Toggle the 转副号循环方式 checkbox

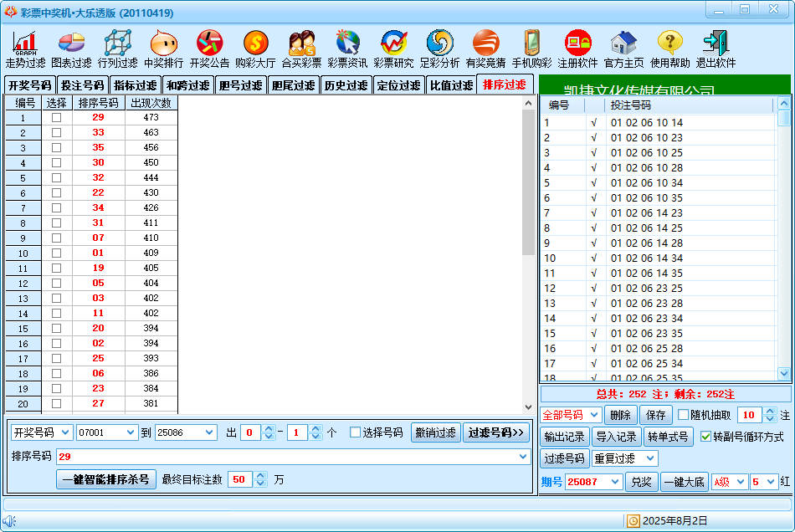[x=705, y=437]
